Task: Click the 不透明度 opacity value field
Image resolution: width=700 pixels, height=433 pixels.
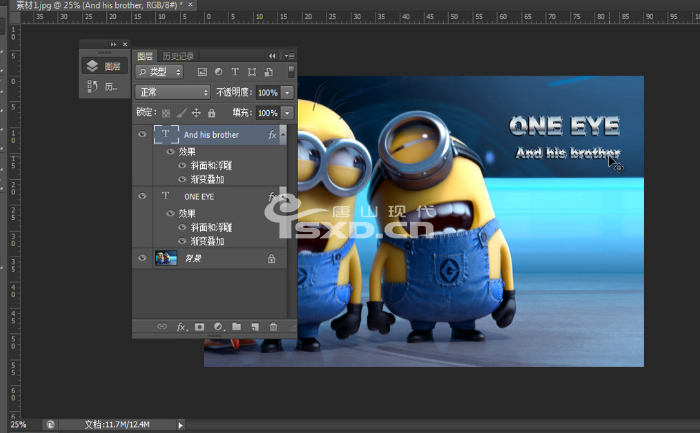Action: click(268, 93)
